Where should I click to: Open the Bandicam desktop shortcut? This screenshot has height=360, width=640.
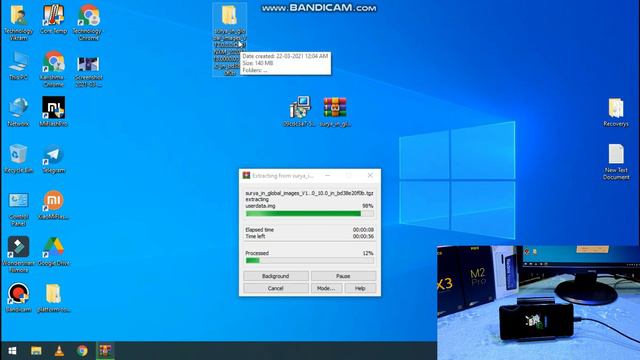pos(18,298)
